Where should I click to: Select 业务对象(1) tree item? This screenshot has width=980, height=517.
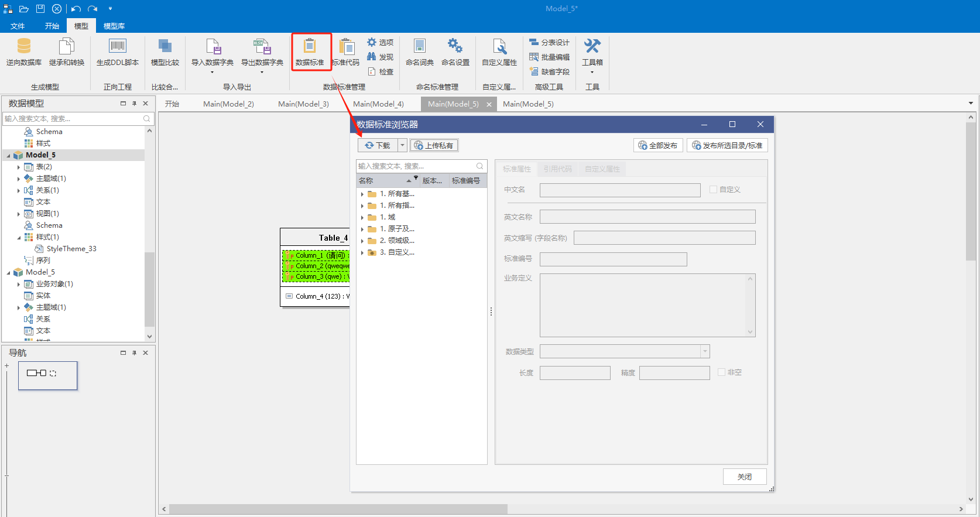(x=54, y=284)
